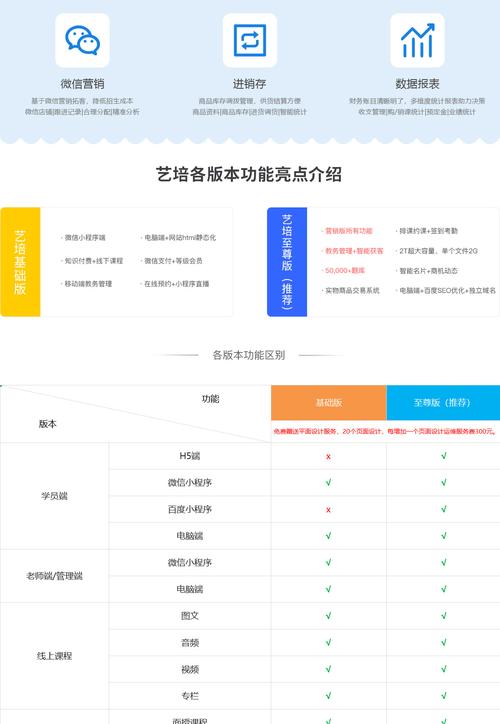The width and height of the screenshot is (500, 724).
Task: Click the 数据报表 rising chart icon
Action: pyautogui.click(x=417, y=40)
